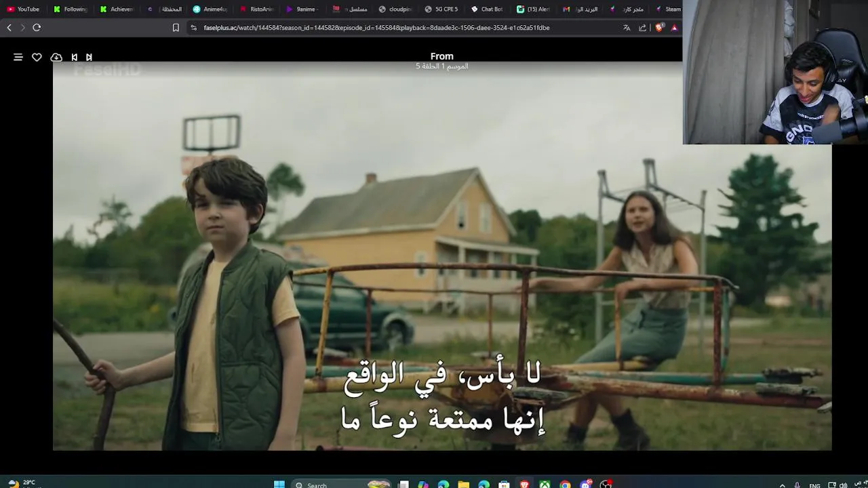Switch to Chat Bot tab

(x=488, y=9)
